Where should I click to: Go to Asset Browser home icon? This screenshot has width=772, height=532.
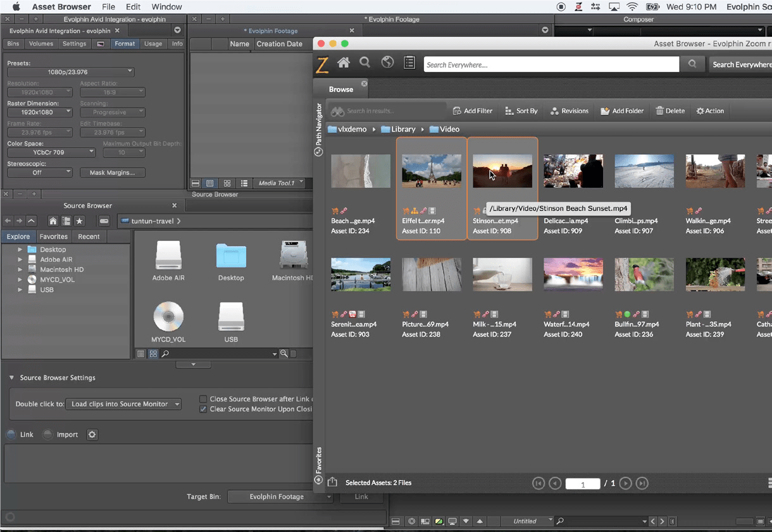point(344,63)
